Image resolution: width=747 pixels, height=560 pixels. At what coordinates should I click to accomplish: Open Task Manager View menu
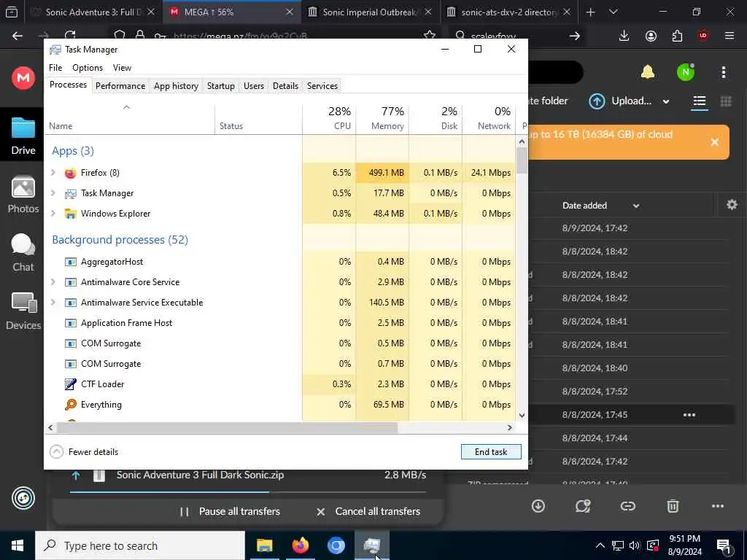pyautogui.click(x=122, y=68)
